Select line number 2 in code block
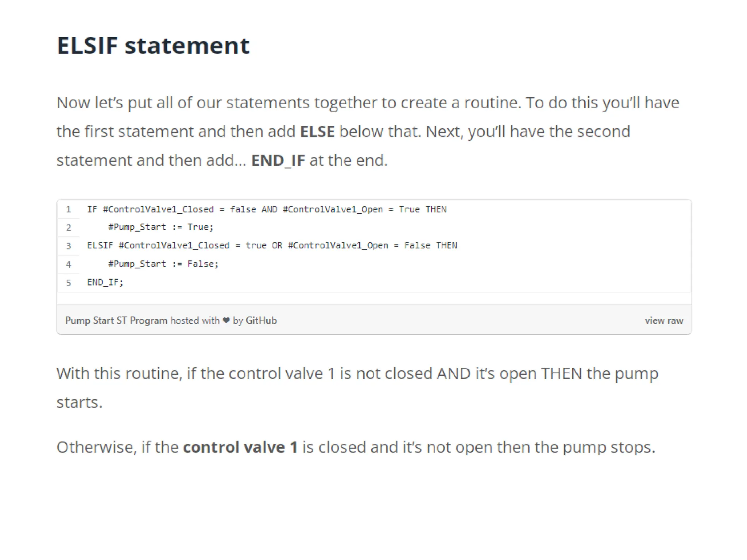The height and width of the screenshot is (560, 747). click(x=68, y=227)
